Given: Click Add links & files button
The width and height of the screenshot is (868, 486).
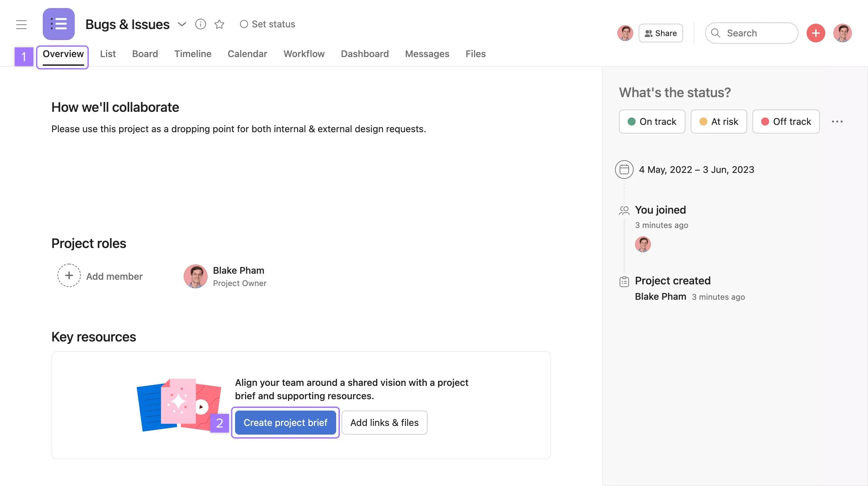Looking at the screenshot, I should click(384, 422).
